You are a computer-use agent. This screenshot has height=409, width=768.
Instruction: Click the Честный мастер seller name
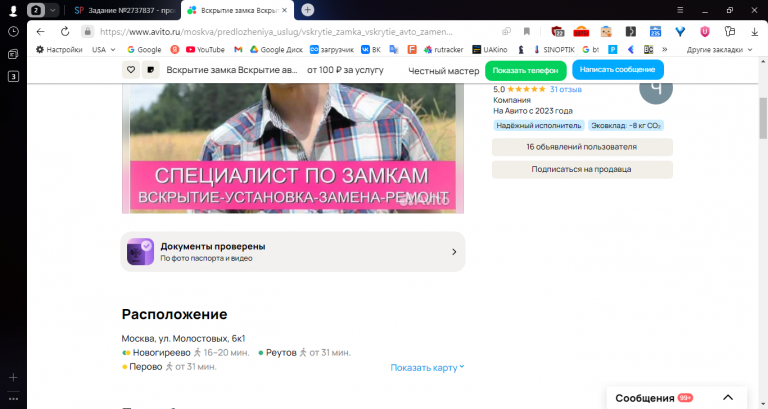coord(444,71)
